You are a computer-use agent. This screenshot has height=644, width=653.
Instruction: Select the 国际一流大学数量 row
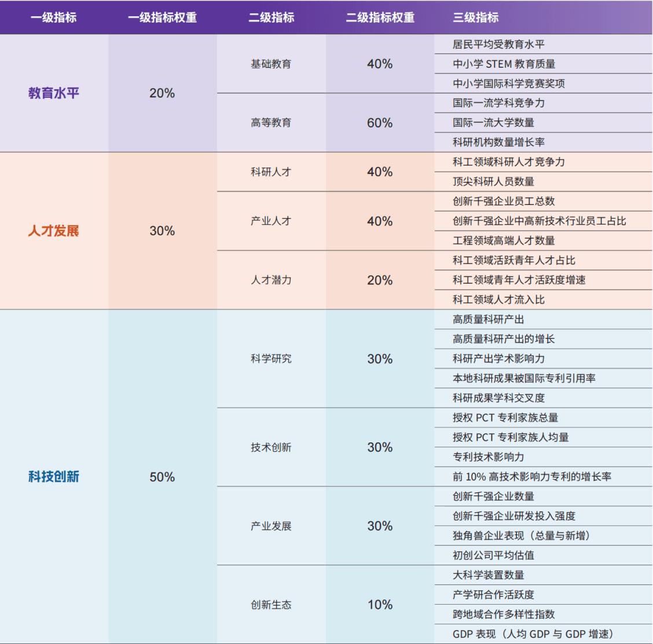coord(493,123)
